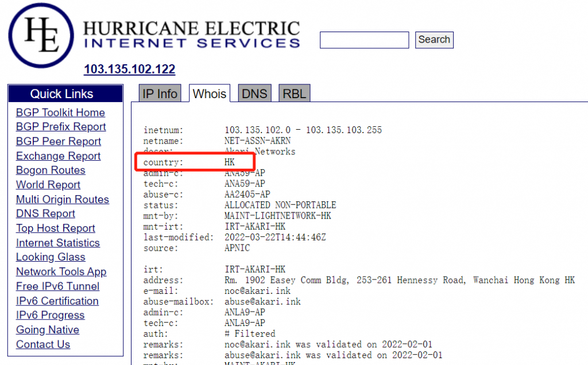Image resolution: width=588 pixels, height=365 pixels.
Task: Click the netname value NET-ASSN-AKRN
Action: click(x=257, y=141)
